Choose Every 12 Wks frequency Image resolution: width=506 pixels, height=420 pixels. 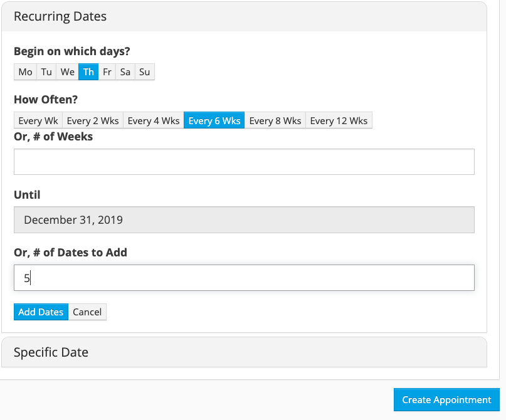pos(339,120)
